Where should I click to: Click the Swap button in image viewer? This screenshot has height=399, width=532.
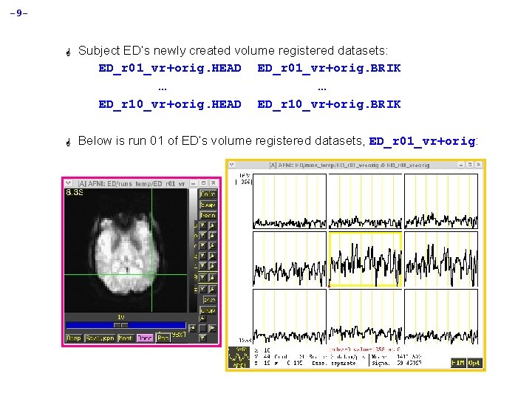[208, 205]
